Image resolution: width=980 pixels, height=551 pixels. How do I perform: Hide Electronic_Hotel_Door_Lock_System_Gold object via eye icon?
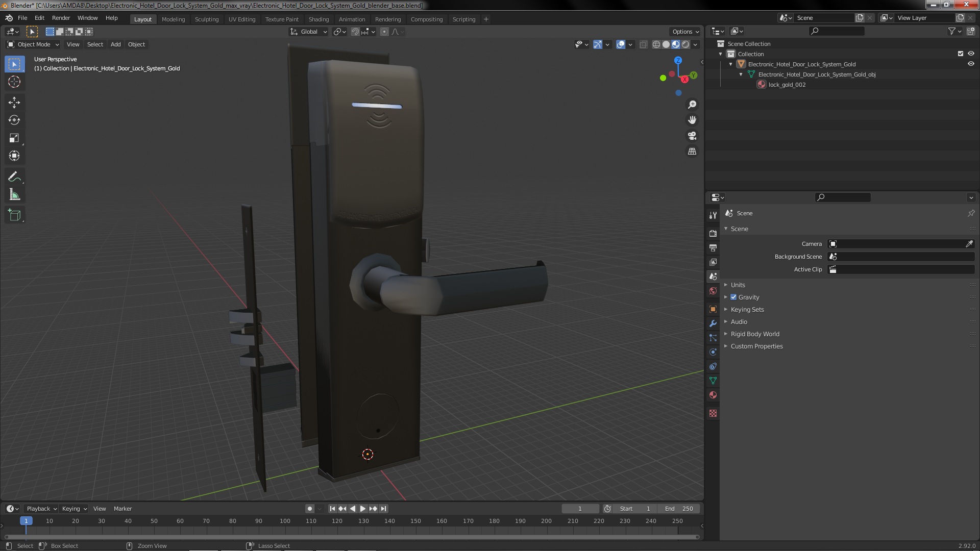(971, 64)
